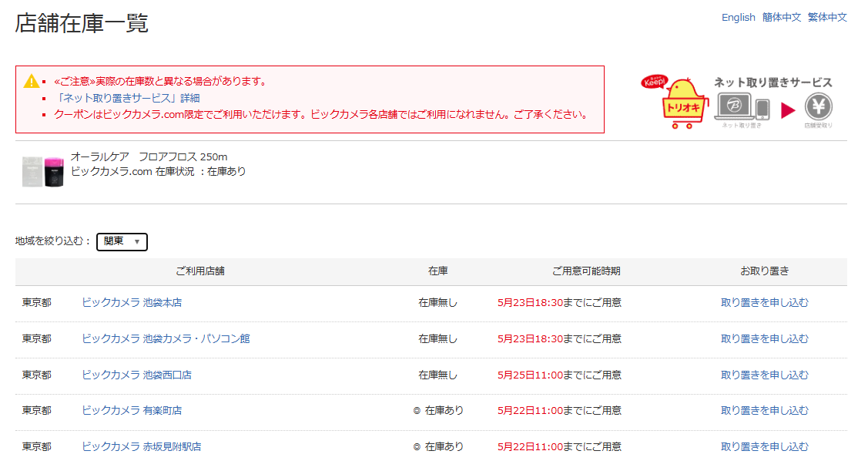
Task: Select the 在庫 column header
Action: (438, 271)
